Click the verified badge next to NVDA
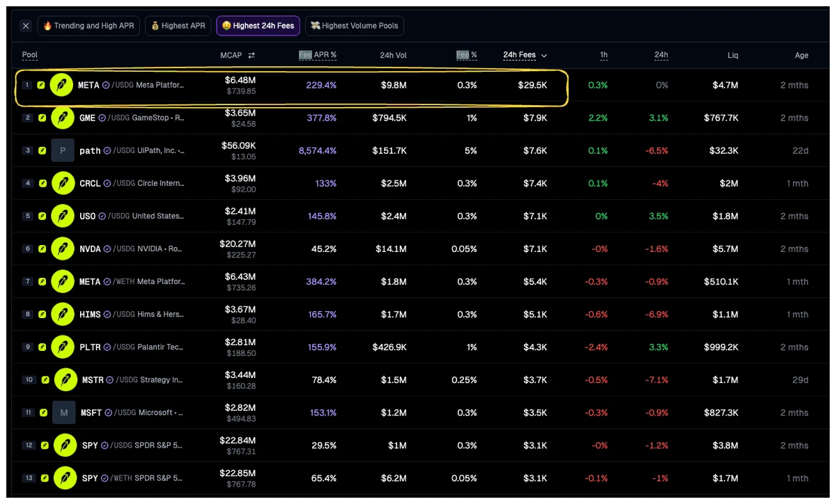Image resolution: width=836 pixels, height=504 pixels. (x=107, y=249)
